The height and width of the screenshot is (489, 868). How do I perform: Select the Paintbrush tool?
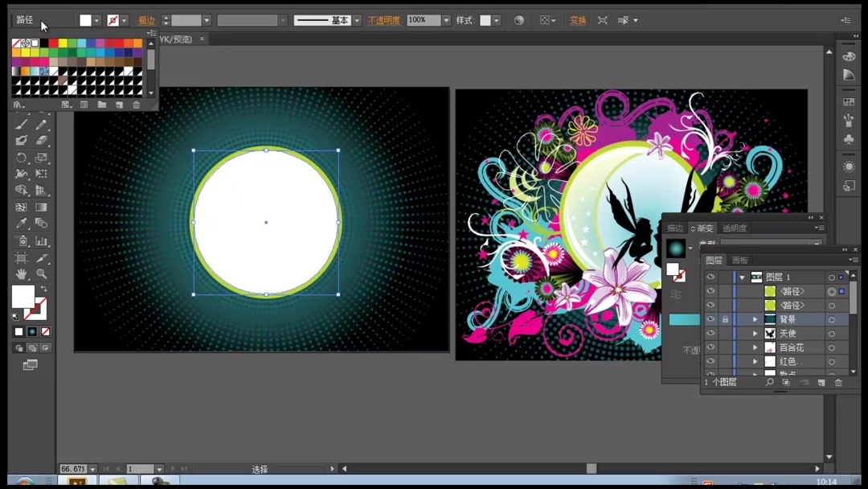point(21,125)
